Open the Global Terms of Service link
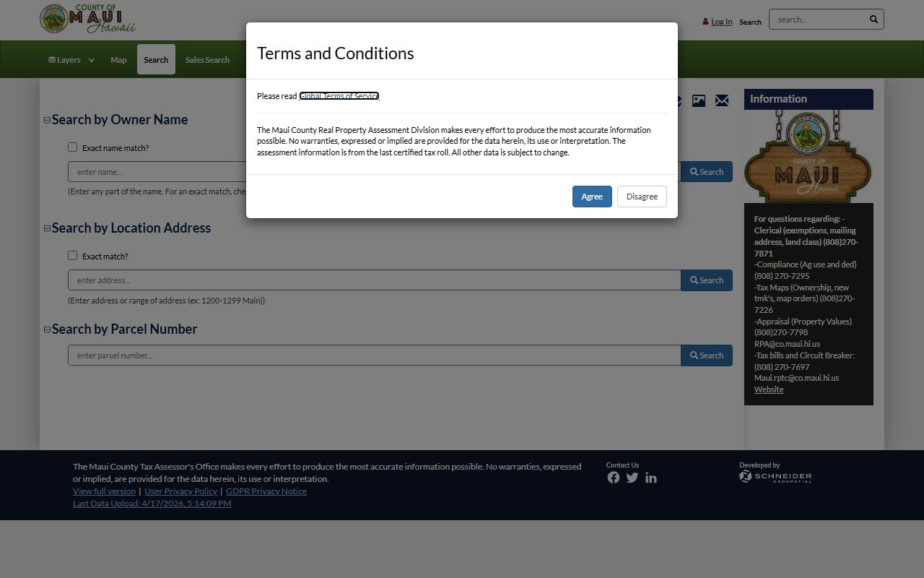Viewport: 924px width, 578px height. 339,96
